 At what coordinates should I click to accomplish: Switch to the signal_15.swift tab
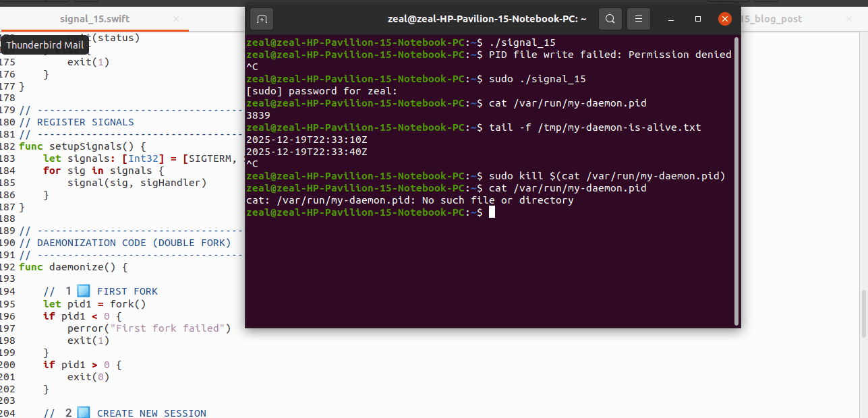94,19
